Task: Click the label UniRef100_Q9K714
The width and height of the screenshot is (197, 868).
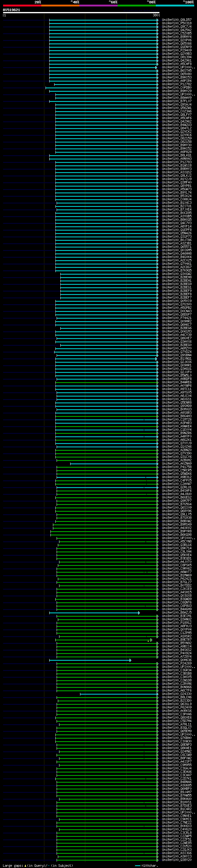Action: pyautogui.click(x=177, y=548)
